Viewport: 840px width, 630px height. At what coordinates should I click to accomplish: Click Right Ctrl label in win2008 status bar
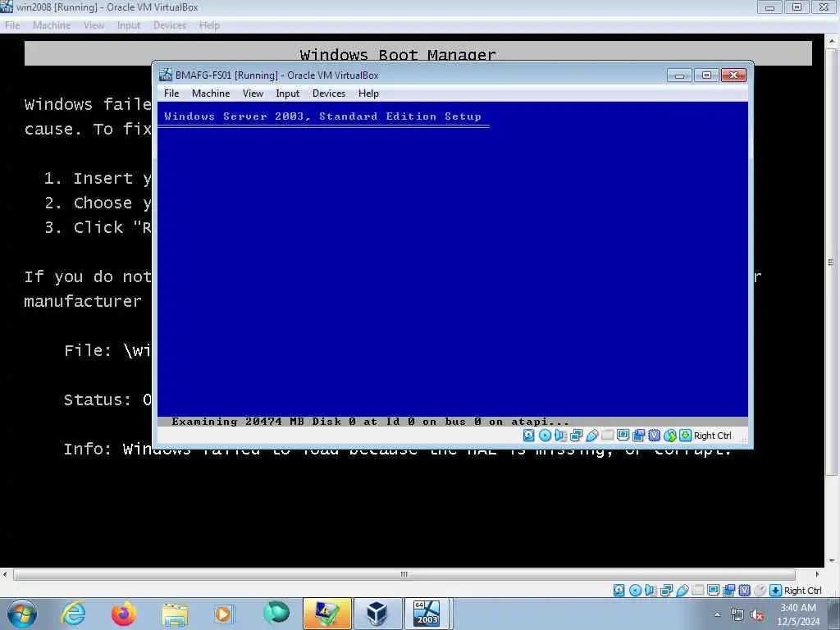point(802,591)
